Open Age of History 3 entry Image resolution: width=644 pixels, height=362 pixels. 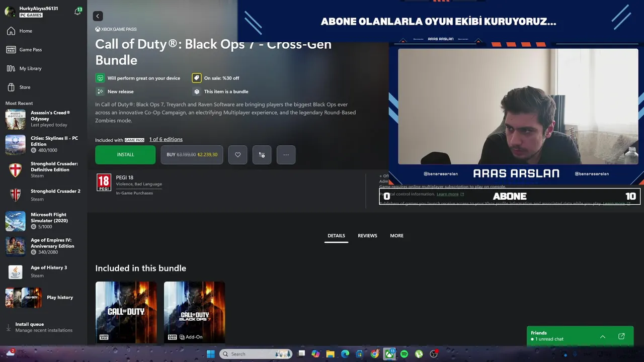tap(43, 272)
